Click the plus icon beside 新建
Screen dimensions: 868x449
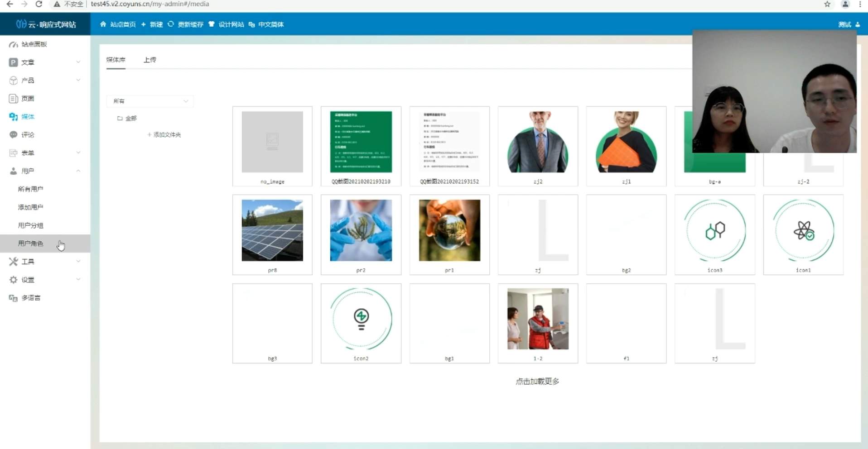pyautogui.click(x=143, y=24)
